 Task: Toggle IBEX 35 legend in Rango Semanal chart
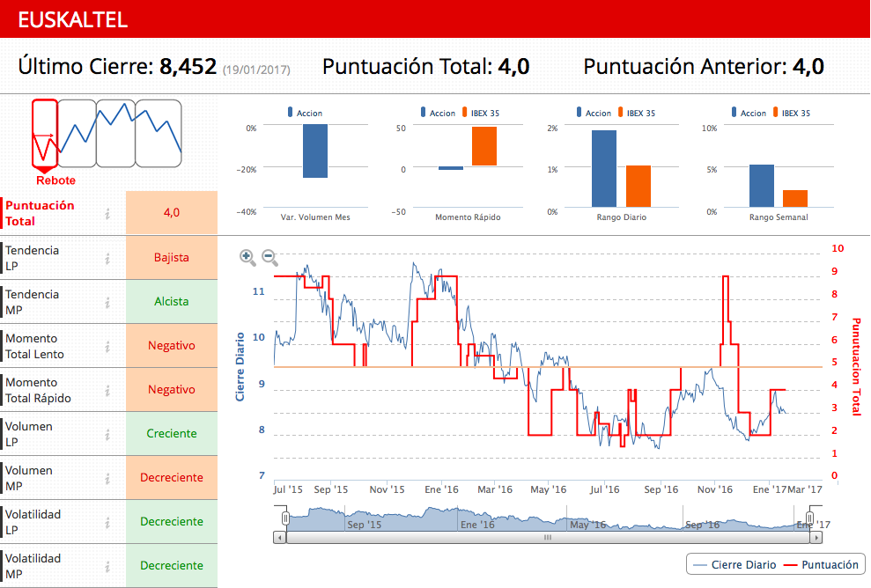(792, 113)
